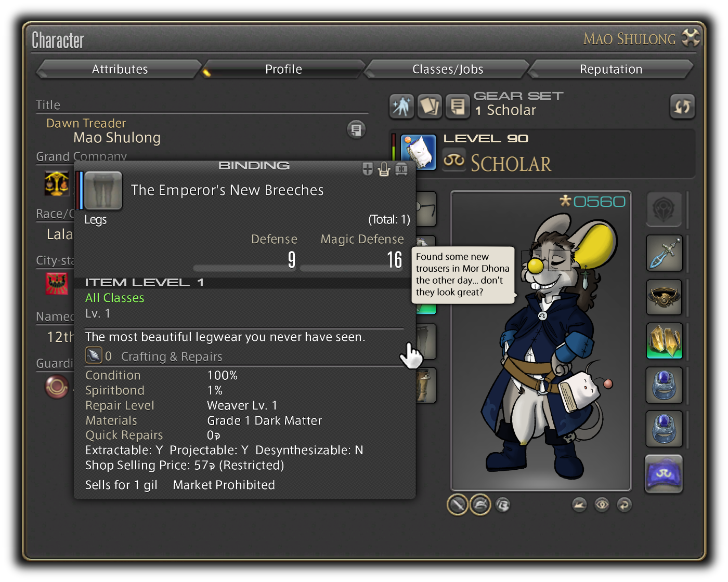Click the Defense comparison bar under 9

pos(245,269)
